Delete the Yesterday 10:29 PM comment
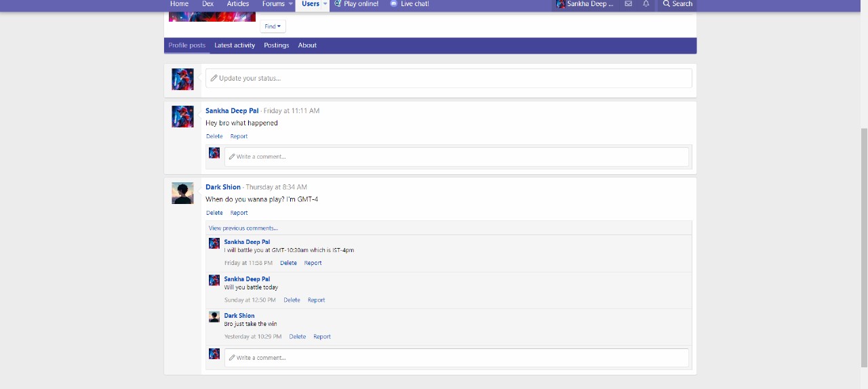Viewport: 868px width, 389px height. (297, 336)
